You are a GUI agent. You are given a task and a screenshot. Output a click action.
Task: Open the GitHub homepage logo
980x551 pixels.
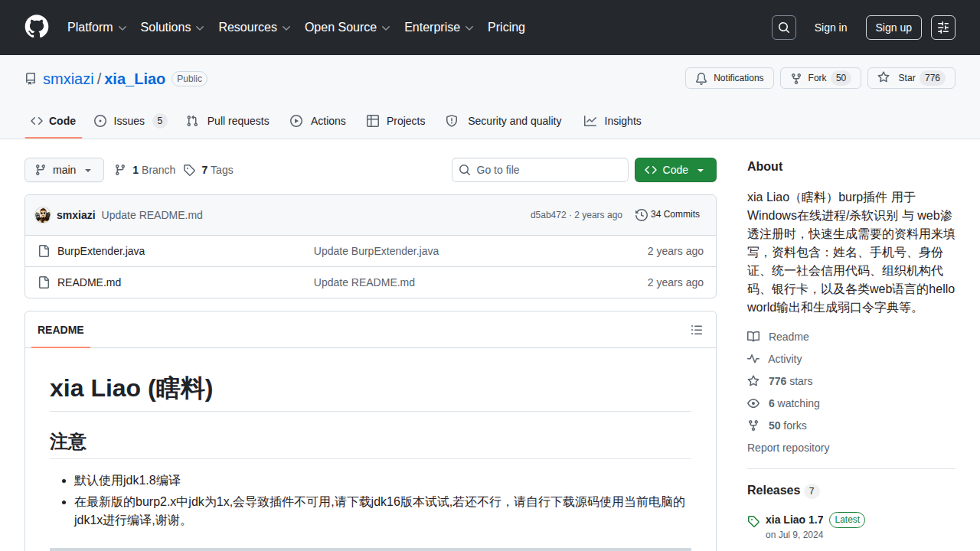tap(37, 28)
